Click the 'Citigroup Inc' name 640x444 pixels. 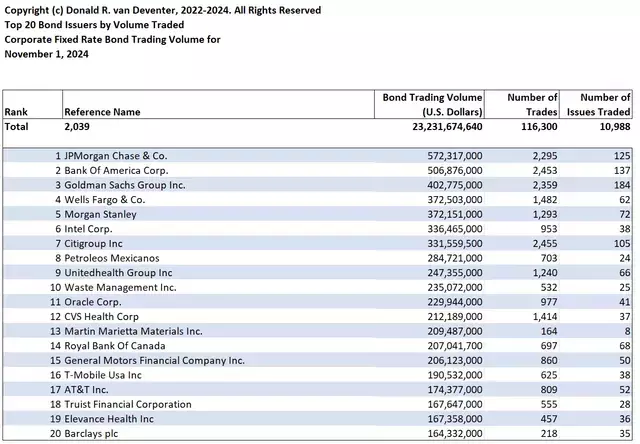point(93,244)
